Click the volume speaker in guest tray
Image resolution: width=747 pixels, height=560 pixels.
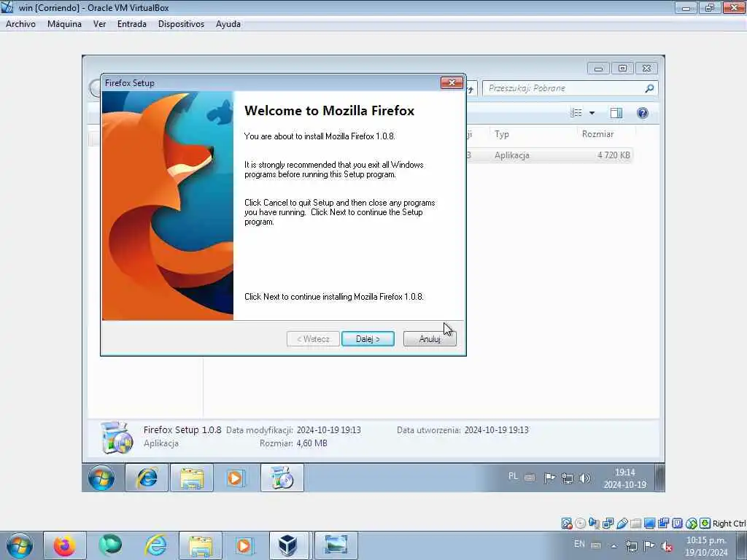click(x=584, y=478)
